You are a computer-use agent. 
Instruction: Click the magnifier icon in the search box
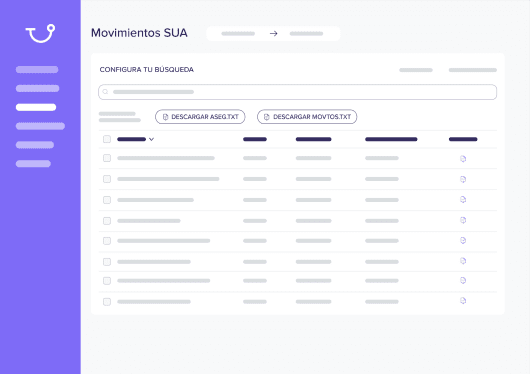105,92
